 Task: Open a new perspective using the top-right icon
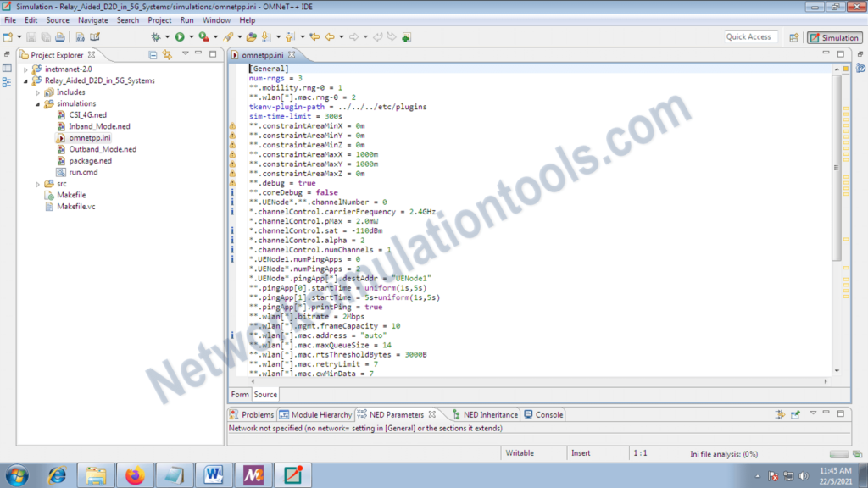tap(793, 37)
